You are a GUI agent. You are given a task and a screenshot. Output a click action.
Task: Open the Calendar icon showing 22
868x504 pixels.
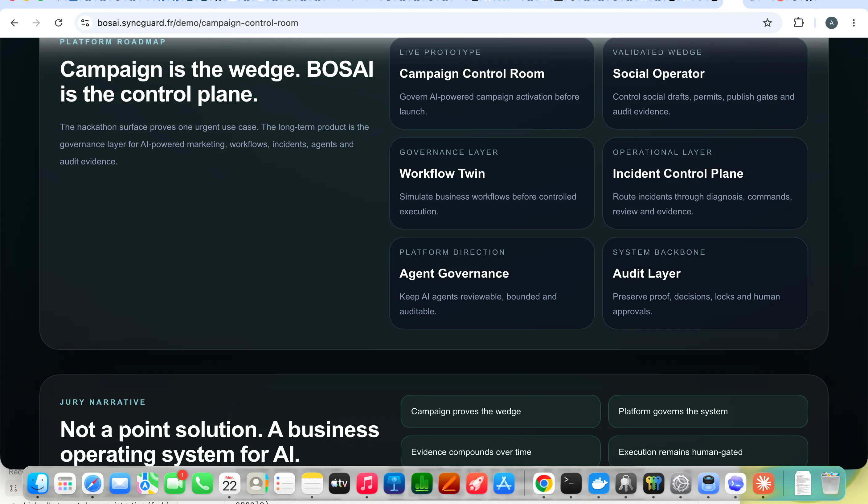pos(230,484)
